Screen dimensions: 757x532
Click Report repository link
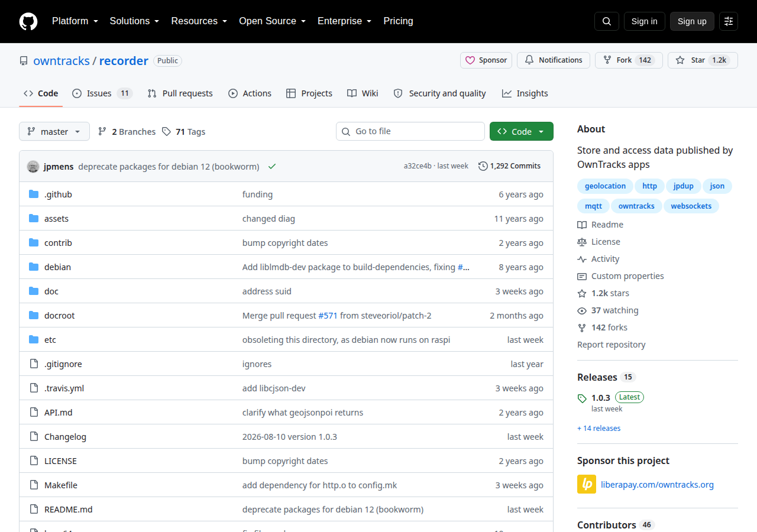point(612,345)
